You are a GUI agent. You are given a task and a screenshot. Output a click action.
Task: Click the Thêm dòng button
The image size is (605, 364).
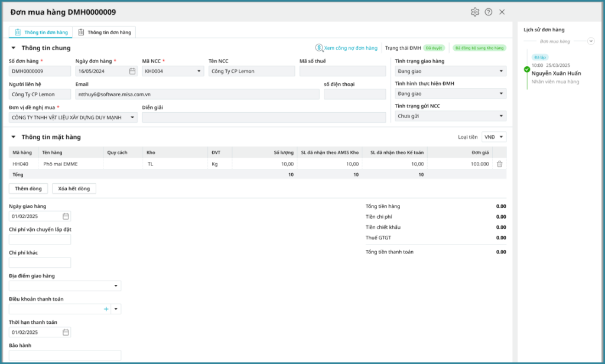[x=28, y=188]
